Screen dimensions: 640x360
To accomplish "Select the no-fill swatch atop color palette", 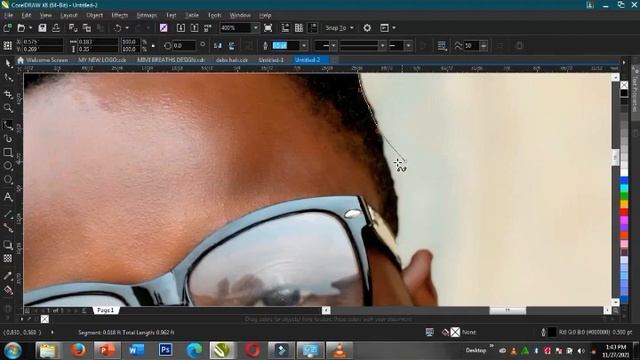I will point(624,85).
